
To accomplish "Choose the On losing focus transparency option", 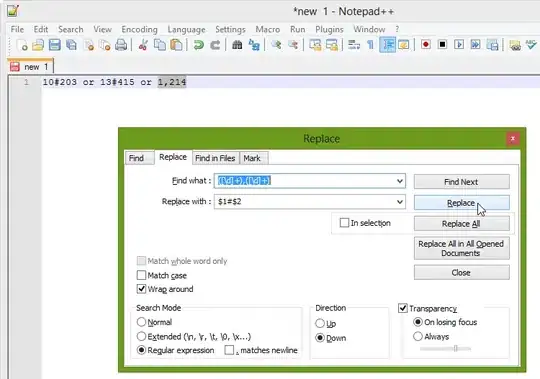I will pos(418,322).
